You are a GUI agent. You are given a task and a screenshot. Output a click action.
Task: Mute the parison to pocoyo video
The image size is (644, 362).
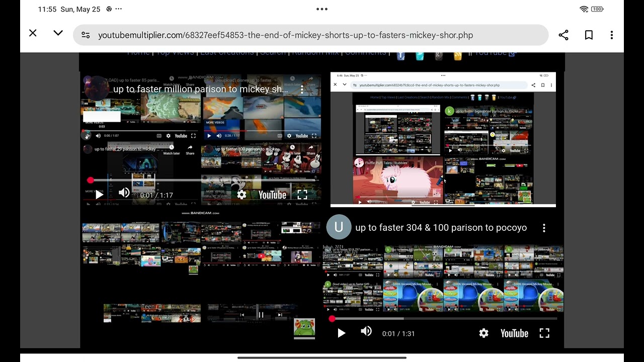(x=366, y=331)
